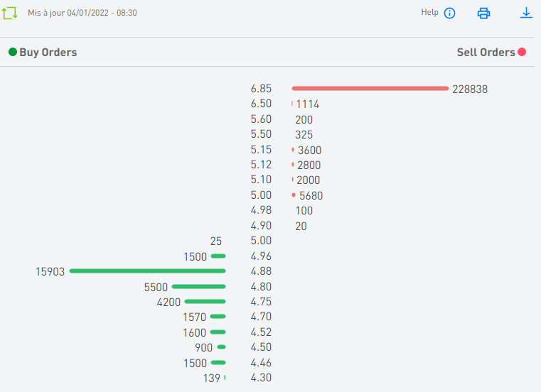Click the red Sell Orders dot
This screenshot has width=541, height=392.
522,52
